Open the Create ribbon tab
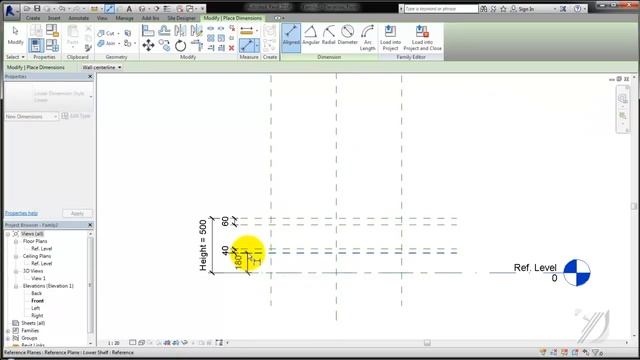 point(33,18)
